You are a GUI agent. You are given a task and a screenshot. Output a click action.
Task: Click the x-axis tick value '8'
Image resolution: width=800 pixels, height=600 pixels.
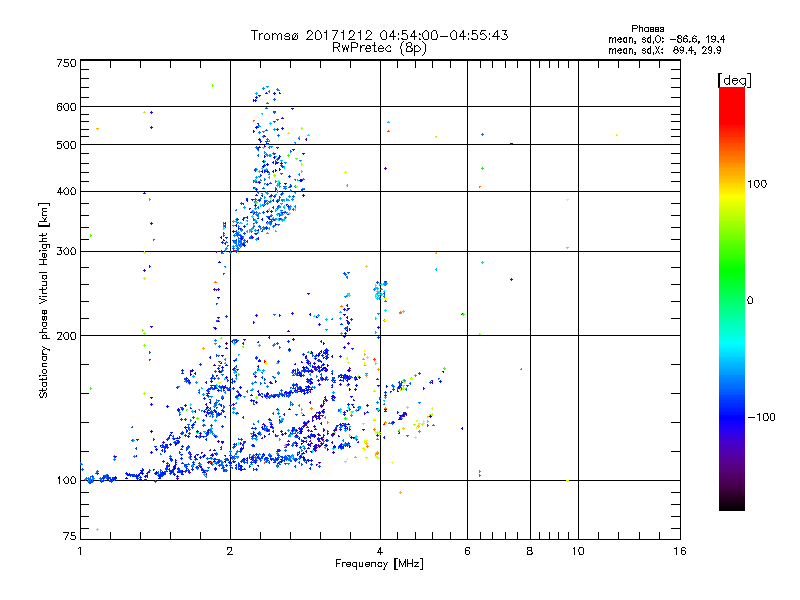[530, 551]
